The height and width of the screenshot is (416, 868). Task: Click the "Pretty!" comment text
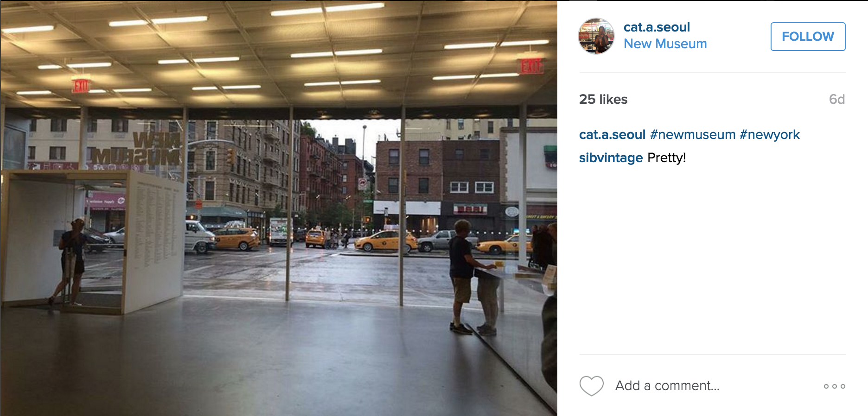click(x=666, y=158)
